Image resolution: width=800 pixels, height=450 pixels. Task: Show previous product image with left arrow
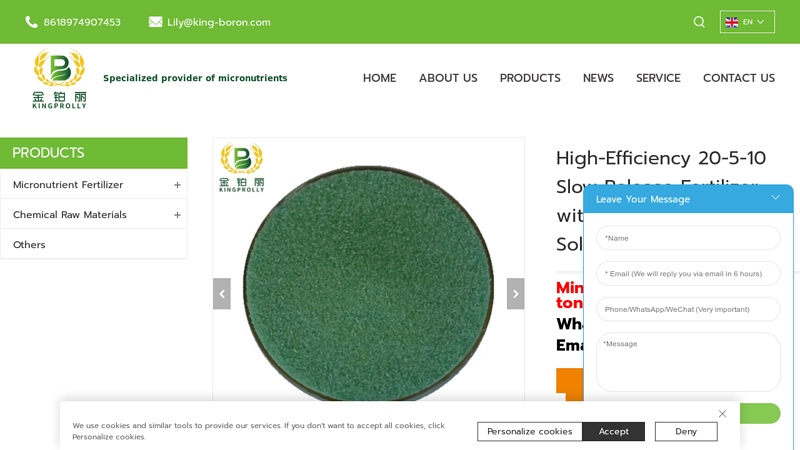coord(221,293)
